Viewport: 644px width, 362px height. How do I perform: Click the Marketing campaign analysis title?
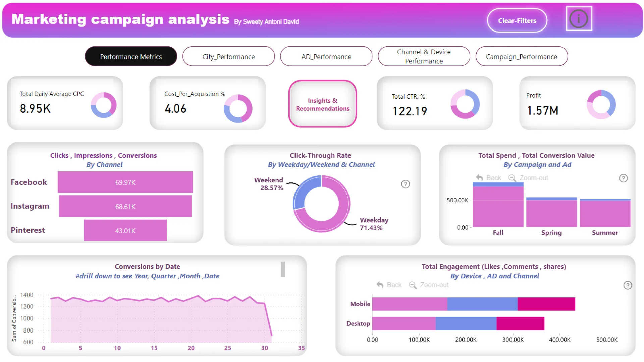121,19
